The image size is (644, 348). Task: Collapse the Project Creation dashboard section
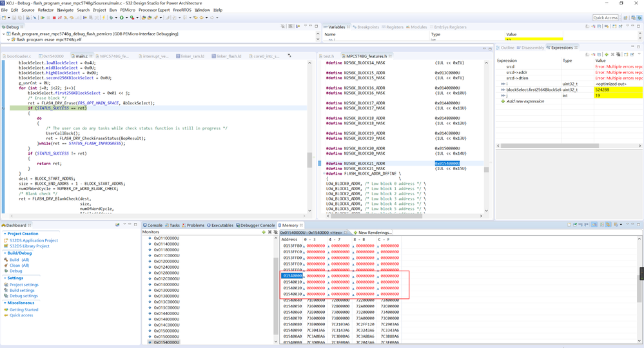click(5, 233)
